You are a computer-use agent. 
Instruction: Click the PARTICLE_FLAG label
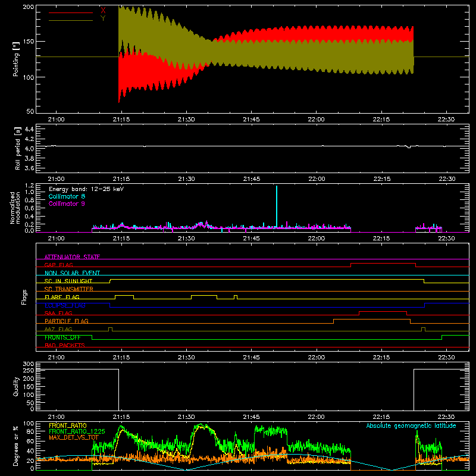67,321
